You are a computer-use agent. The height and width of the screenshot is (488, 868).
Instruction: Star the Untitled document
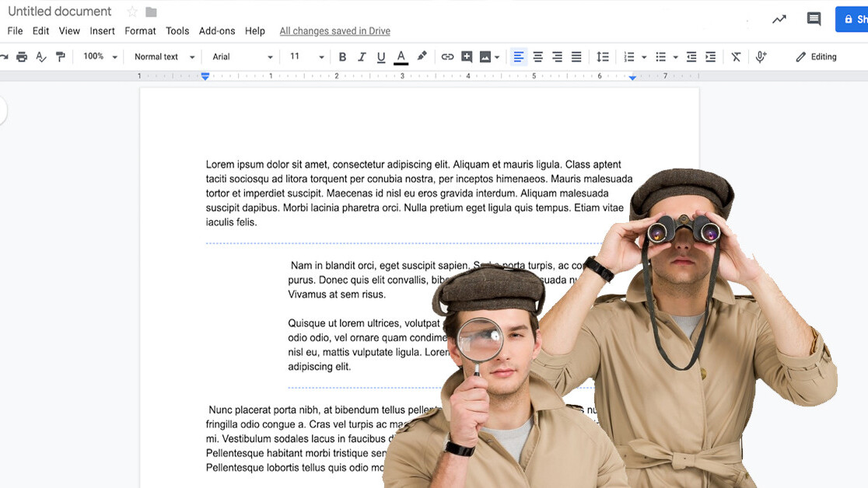coord(132,12)
